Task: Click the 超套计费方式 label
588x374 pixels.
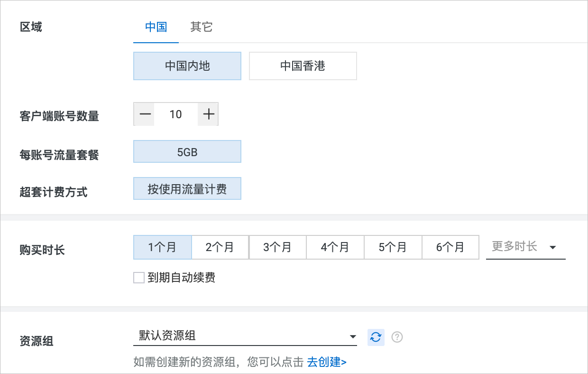Action: pos(54,192)
